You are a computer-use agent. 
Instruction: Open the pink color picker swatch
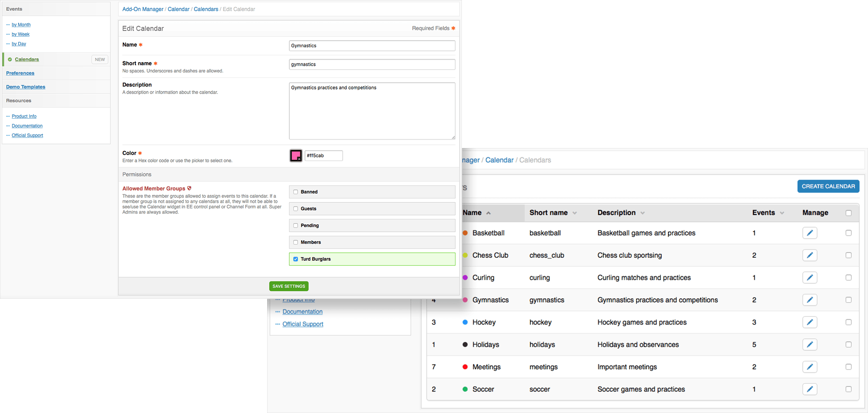296,156
